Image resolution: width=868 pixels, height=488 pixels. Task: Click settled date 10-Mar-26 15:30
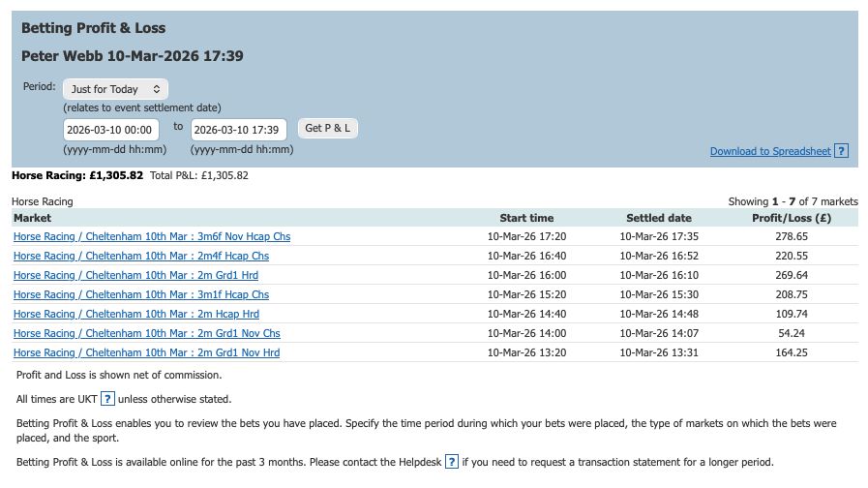(659, 294)
